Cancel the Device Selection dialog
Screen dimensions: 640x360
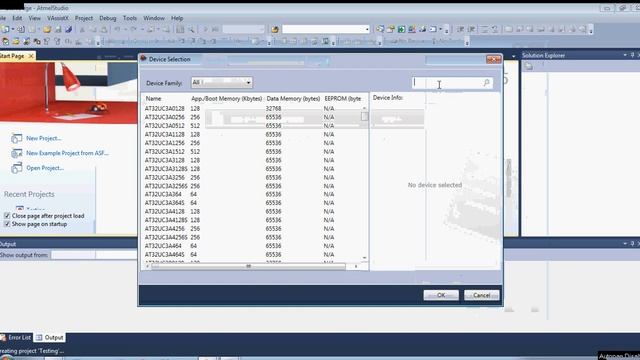pyautogui.click(x=482, y=295)
